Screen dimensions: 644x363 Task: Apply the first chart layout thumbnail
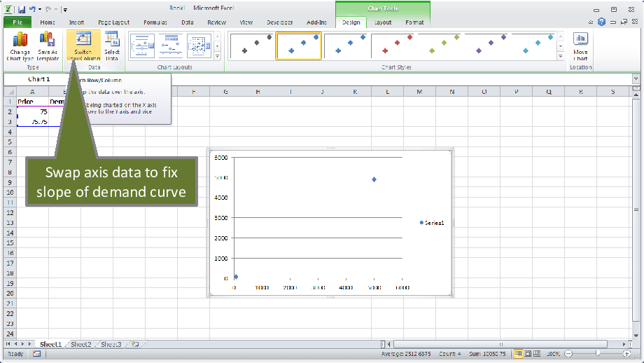[142, 46]
